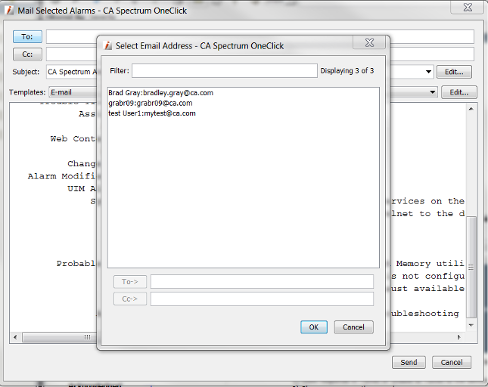
Task: Click Edit... button next to Subject
Action: (x=454, y=72)
